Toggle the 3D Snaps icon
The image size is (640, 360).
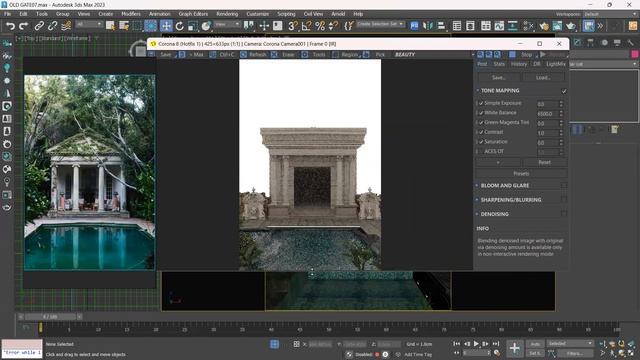coord(293,26)
